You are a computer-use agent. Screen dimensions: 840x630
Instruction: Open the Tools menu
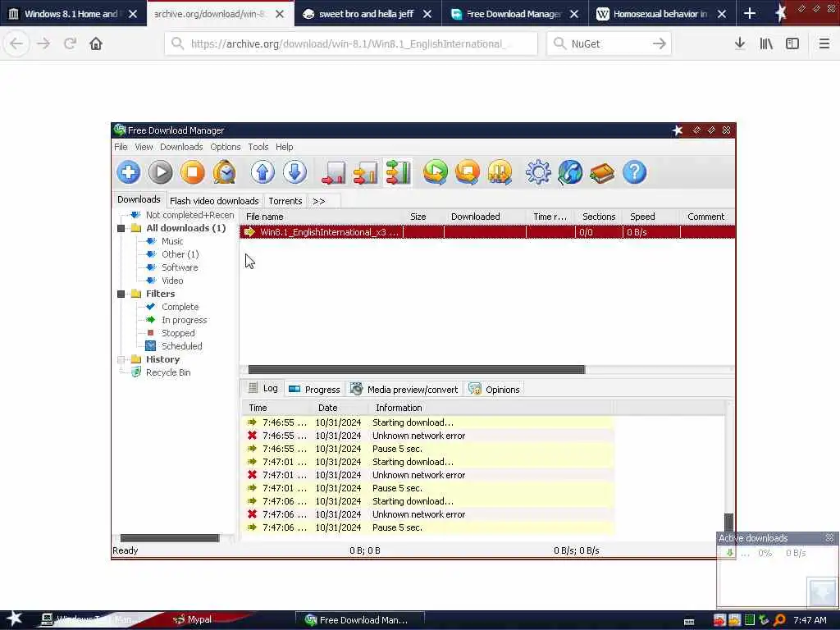click(x=258, y=147)
